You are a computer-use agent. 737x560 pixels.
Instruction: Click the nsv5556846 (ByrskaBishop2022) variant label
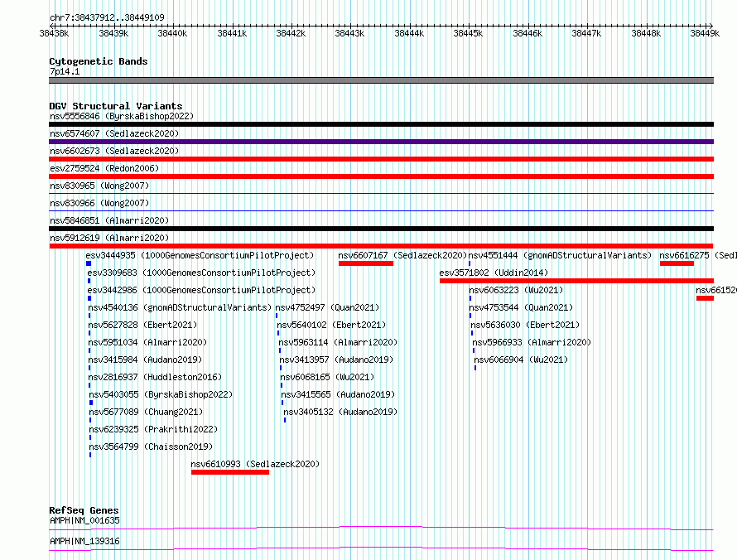tap(122, 116)
